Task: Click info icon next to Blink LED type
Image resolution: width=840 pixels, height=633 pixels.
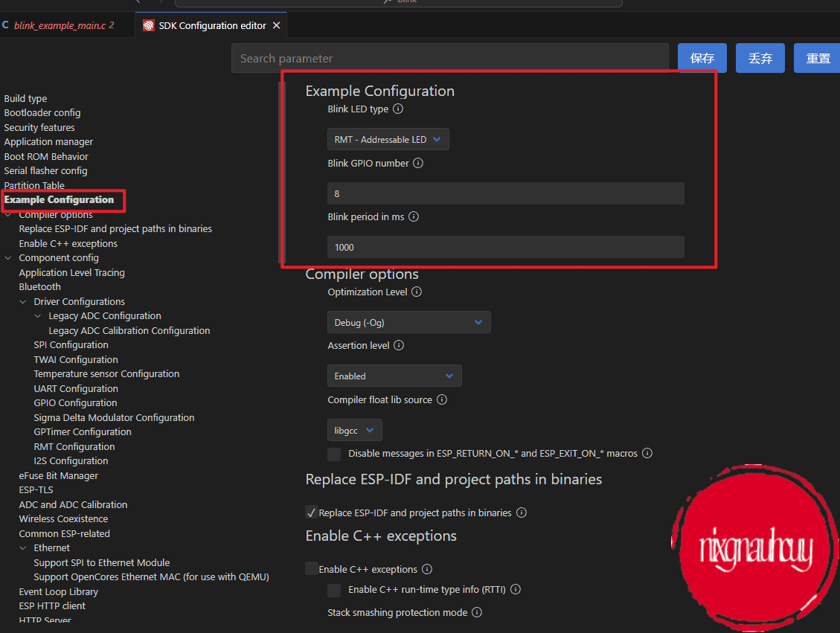Action: pyautogui.click(x=398, y=109)
